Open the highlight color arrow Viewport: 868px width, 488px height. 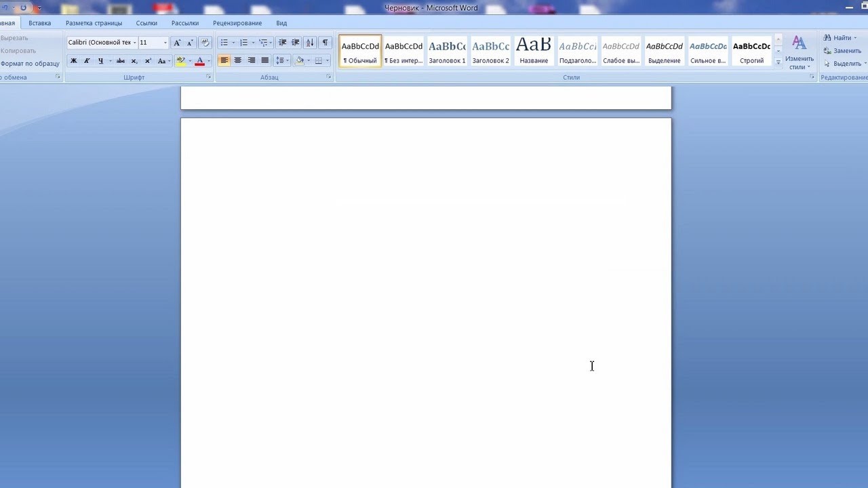point(190,61)
